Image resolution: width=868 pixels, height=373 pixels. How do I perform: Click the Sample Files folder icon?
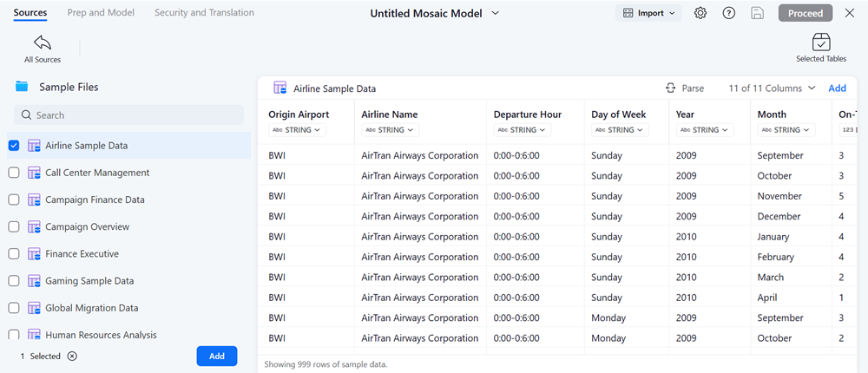click(22, 87)
